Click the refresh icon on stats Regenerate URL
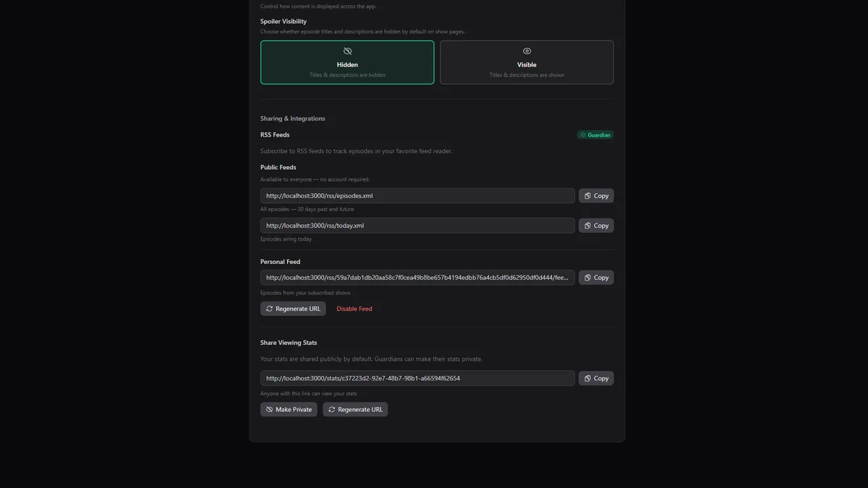Viewport: 868px width, 488px height. click(331, 408)
